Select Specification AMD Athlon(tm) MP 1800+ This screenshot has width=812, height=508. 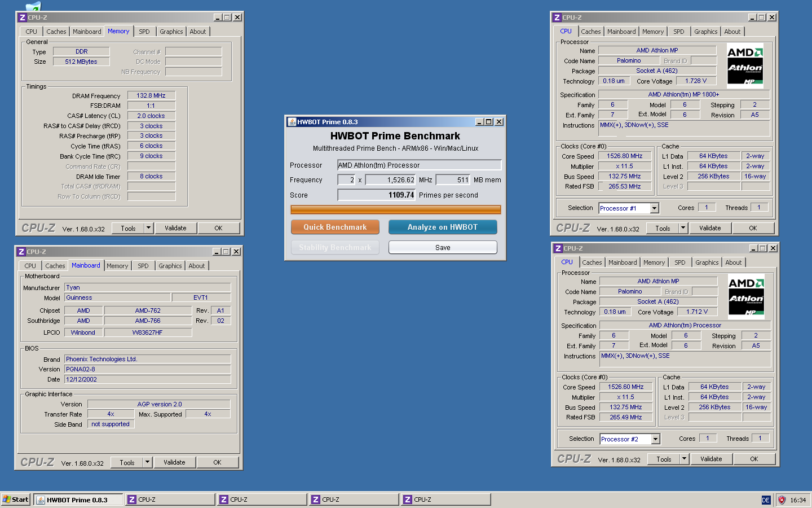click(683, 94)
